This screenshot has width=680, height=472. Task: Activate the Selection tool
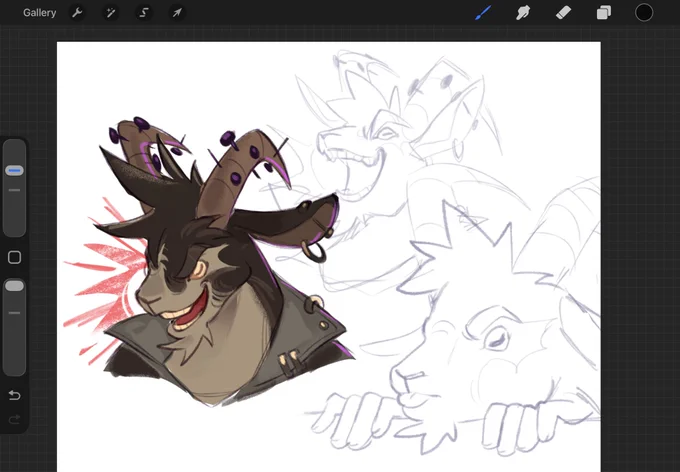coord(144,13)
